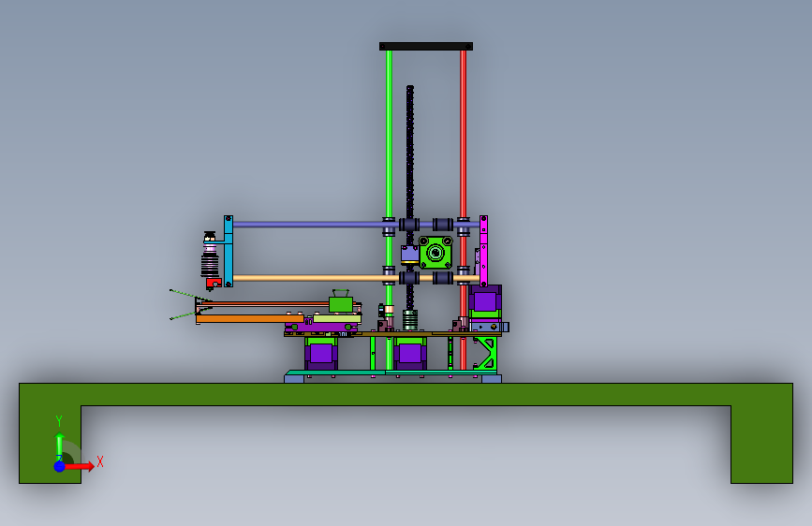Select the black top plate of the frame
This screenshot has width=812, height=526.
pyautogui.click(x=426, y=46)
